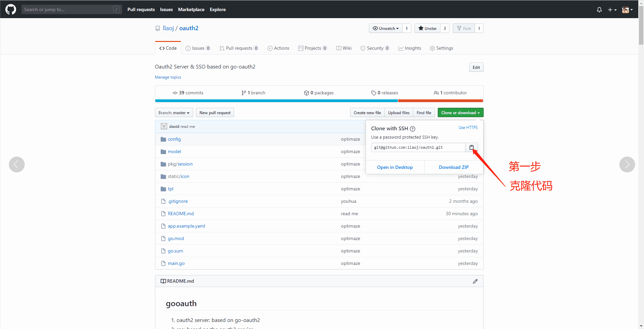Click Pull requests in the top navbar
The width and height of the screenshot is (644, 329).
(x=141, y=9)
